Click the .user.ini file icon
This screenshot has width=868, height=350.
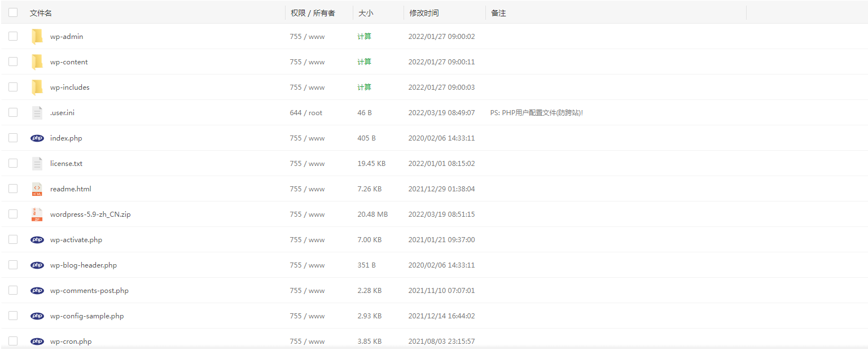[37, 112]
